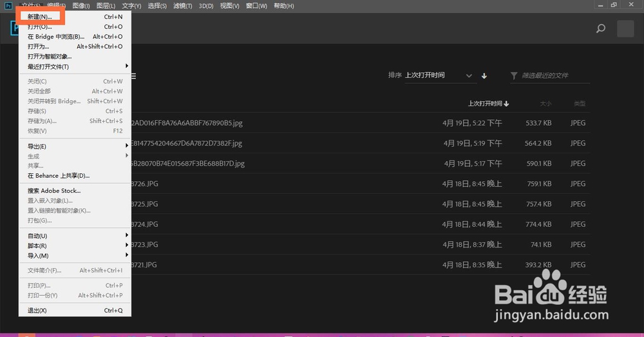The image size is (644, 337).
Task: Click the 533.7 KB size cell
Action: [538, 123]
